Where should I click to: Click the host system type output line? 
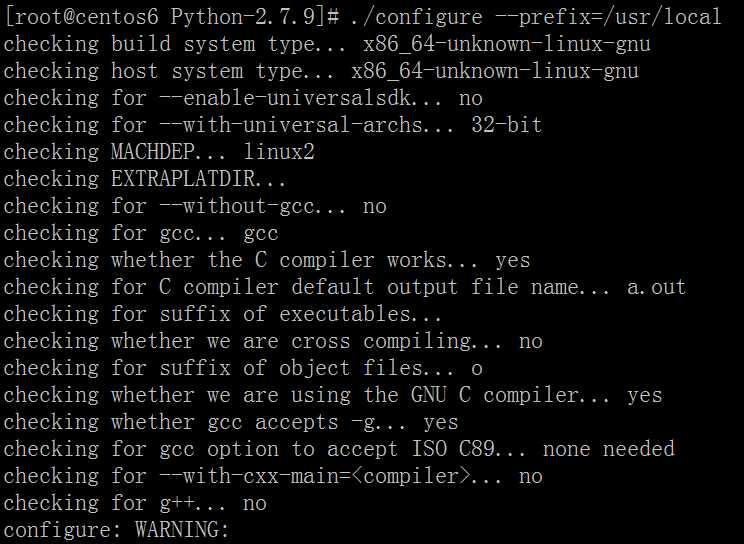click(x=321, y=71)
